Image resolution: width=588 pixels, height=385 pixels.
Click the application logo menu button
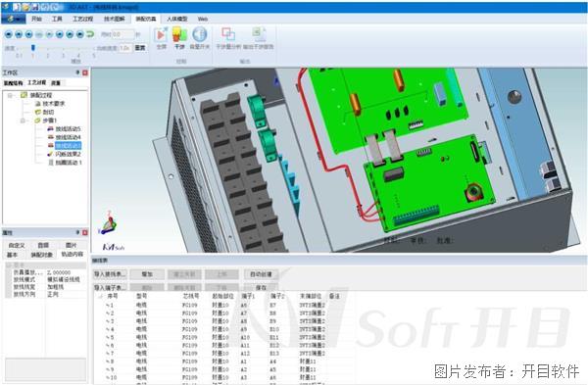point(14,19)
